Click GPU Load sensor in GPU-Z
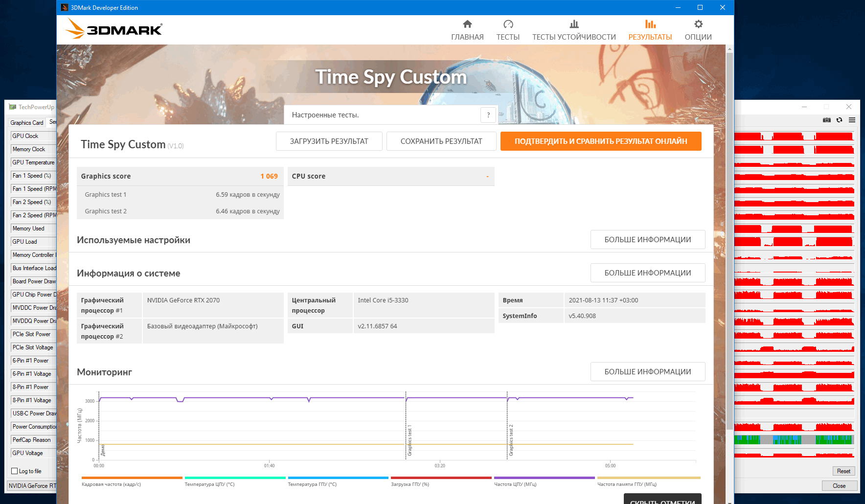This screenshot has width=865, height=504. [x=33, y=242]
